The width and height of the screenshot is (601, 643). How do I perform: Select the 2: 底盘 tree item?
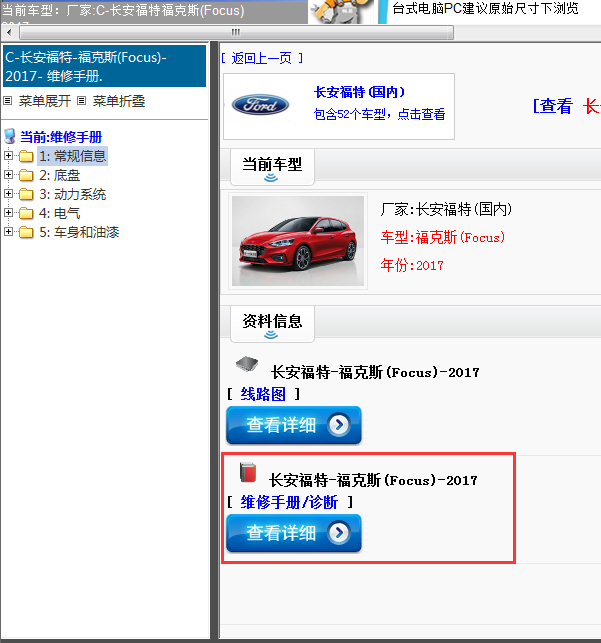click(x=59, y=176)
